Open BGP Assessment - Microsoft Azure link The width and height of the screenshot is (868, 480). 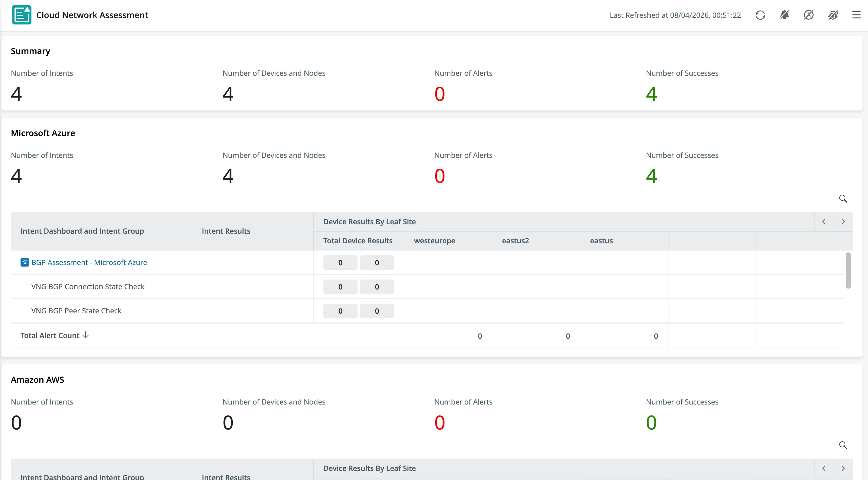tap(89, 262)
